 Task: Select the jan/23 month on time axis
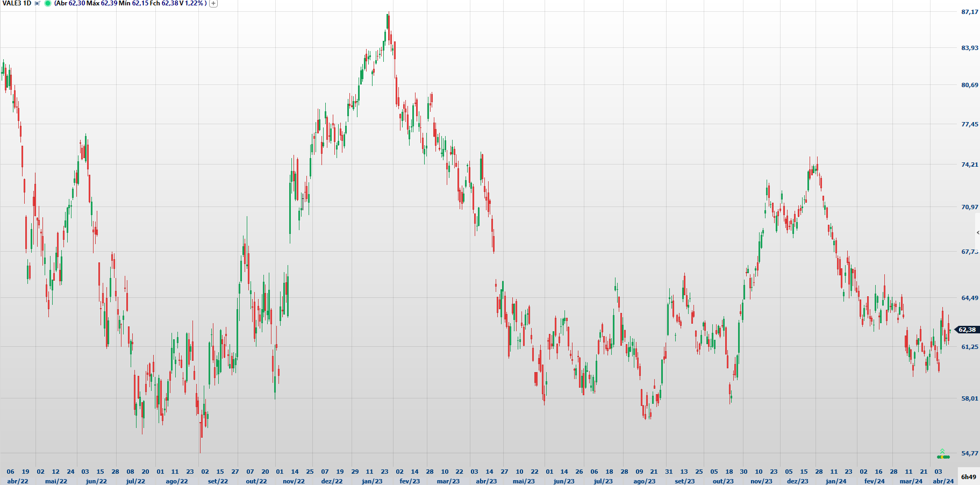(372, 481)
